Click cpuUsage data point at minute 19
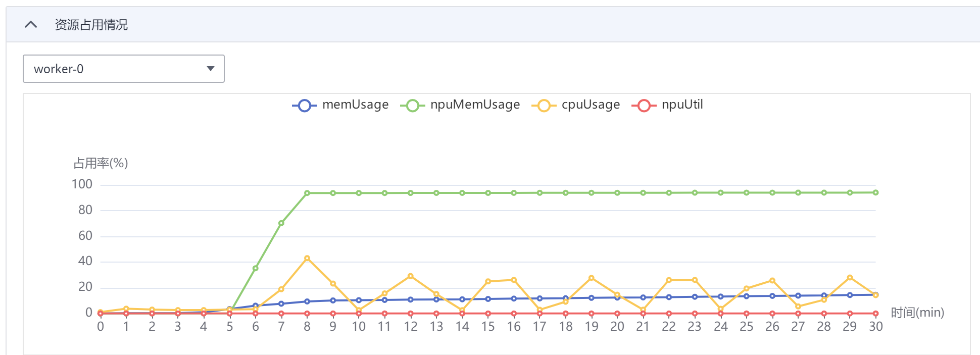The image size is (980, 355). click(591, 278)
